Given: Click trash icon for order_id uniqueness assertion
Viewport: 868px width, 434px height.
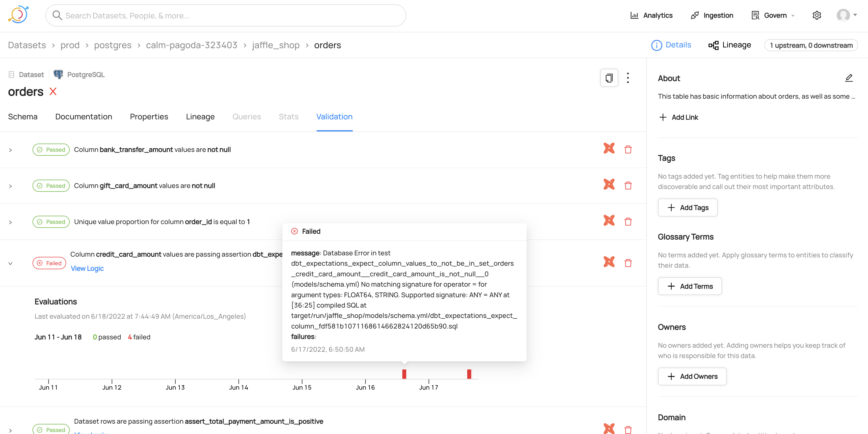Looking at the screenshot, I should click(628, 222).
